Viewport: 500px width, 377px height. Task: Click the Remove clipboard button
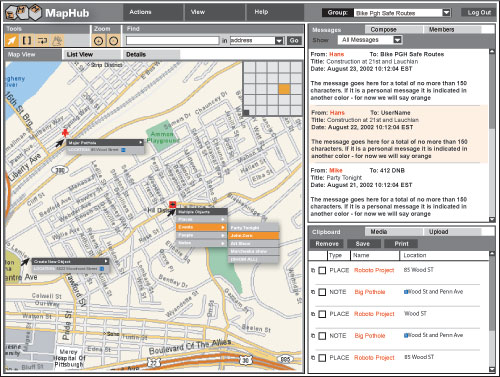click(x=327, y=244)
